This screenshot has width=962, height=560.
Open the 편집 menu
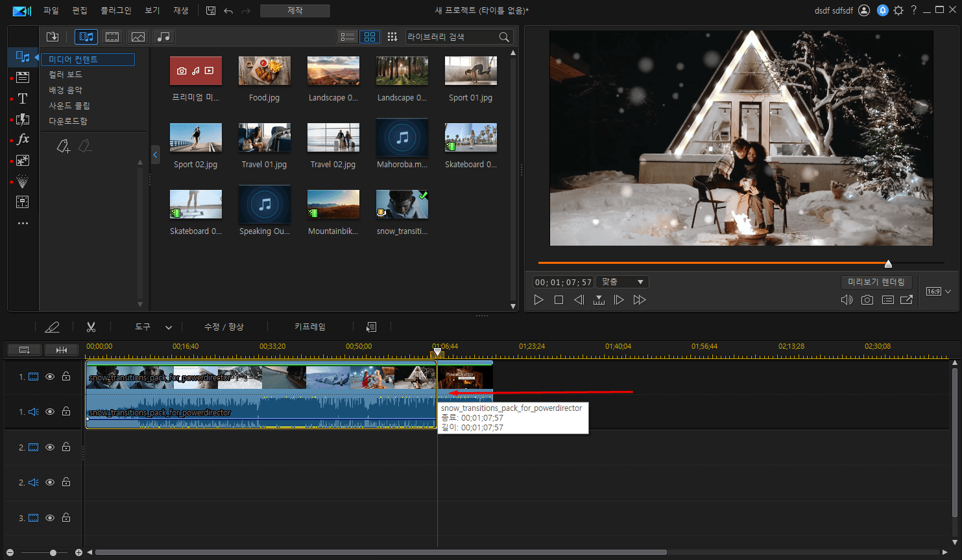(80, 10)
